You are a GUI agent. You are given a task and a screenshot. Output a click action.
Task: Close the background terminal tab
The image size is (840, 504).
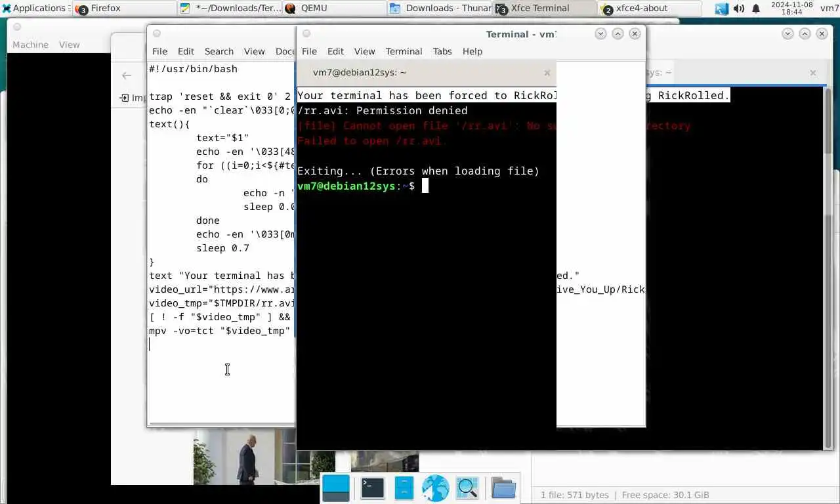pyautogui.click(x=813, y=73)
